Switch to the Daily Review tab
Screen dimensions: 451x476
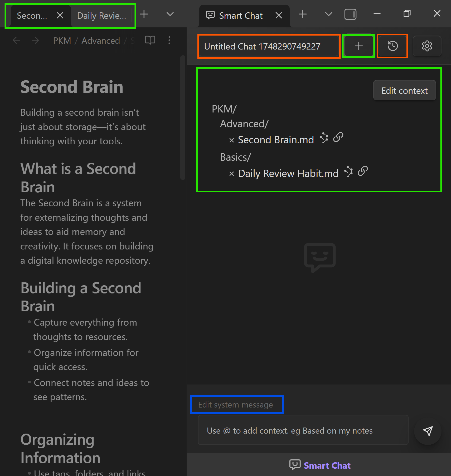(101, 16)
